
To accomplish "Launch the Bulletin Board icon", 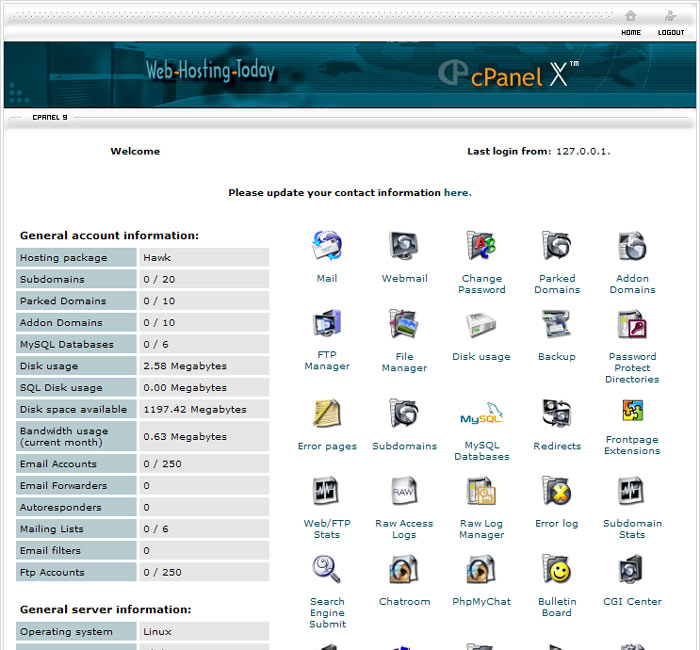I will tap(556, 569).
